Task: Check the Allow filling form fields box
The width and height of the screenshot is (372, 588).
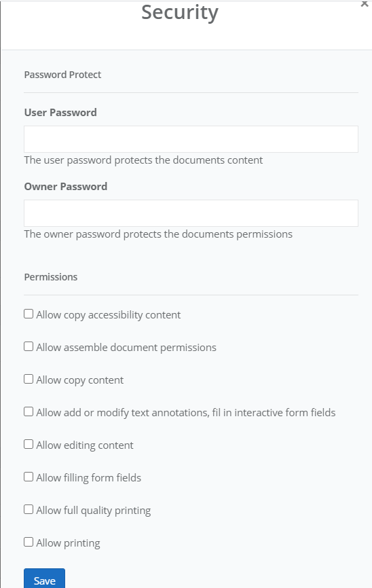Action: coord(29,477)
